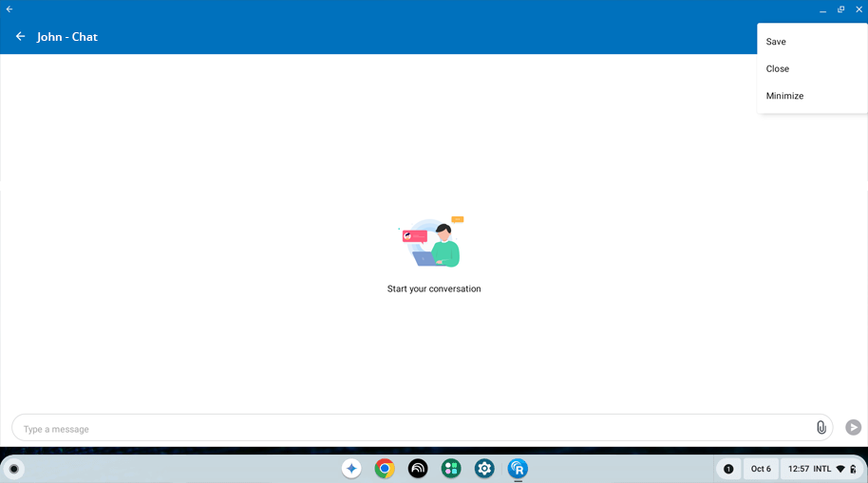Image resolution: width=868 pixels, height=483 pixels.
Task: Click the Wi-Fi status icon in tray
Action: [x=840, y=469]
